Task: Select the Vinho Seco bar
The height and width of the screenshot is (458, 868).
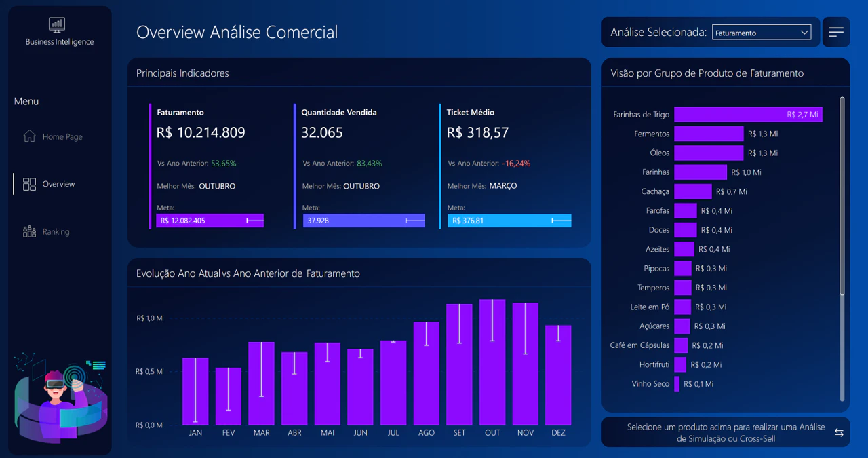Action: [677, 384]
